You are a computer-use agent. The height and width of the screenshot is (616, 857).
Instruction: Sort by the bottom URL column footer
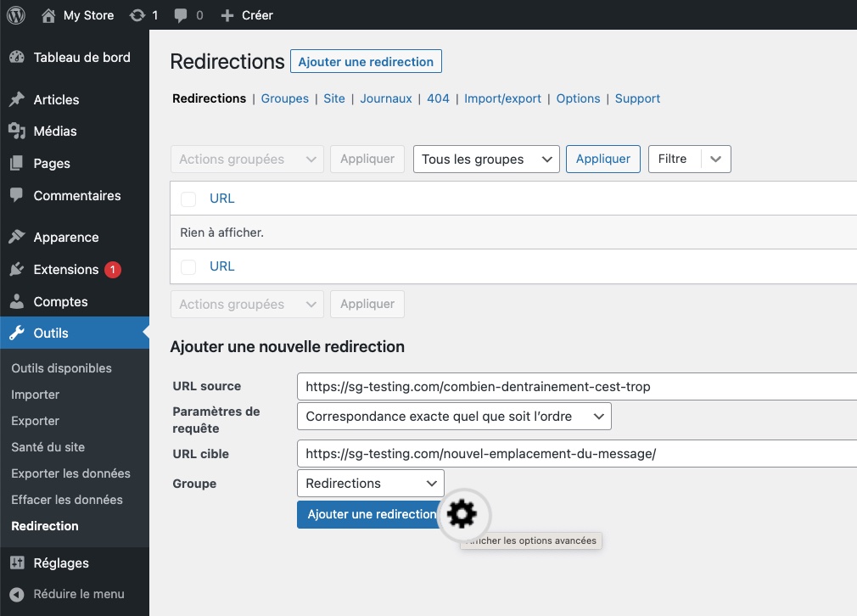pos(222,266)
